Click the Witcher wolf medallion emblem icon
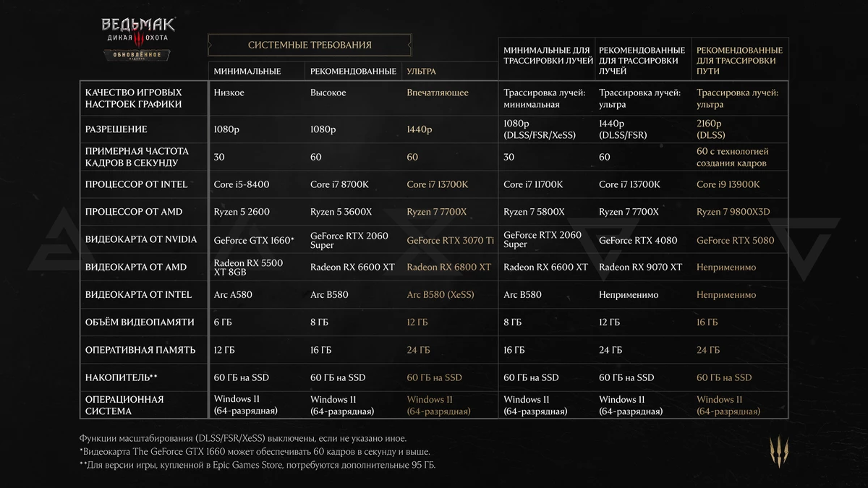 (x=779, y=450)
